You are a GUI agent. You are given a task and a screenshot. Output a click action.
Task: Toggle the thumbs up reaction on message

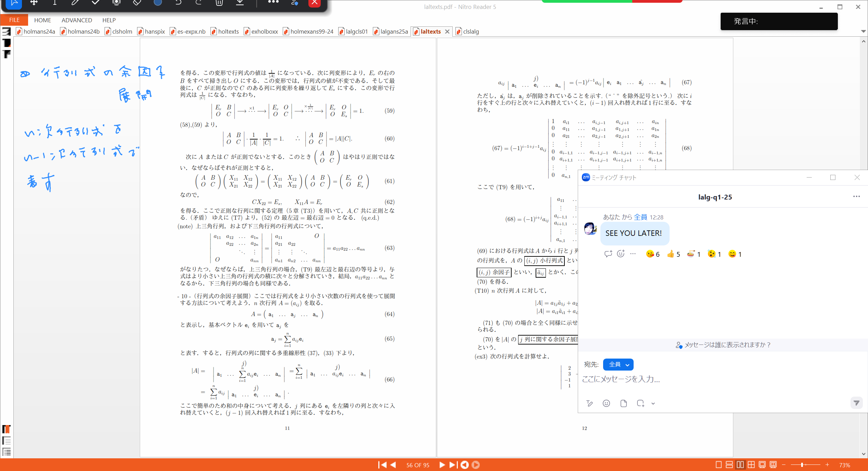[x=673, y=254]
